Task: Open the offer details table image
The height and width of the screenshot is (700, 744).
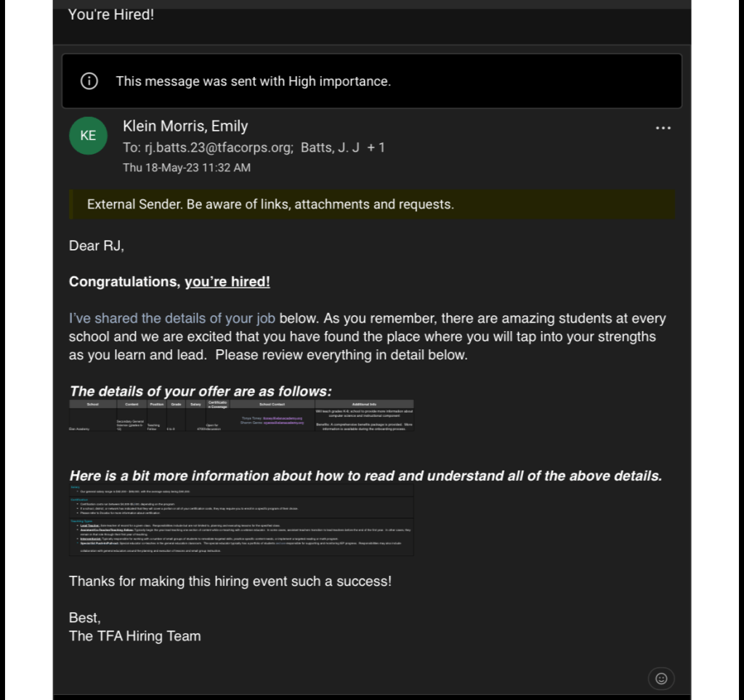Action: point(241,415)
